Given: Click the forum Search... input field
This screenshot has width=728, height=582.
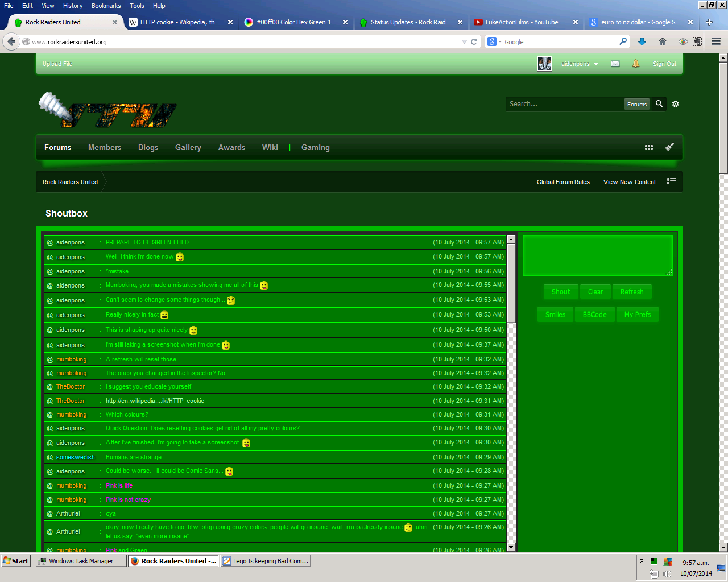Looking at the screenshot, I should [565, 104].
